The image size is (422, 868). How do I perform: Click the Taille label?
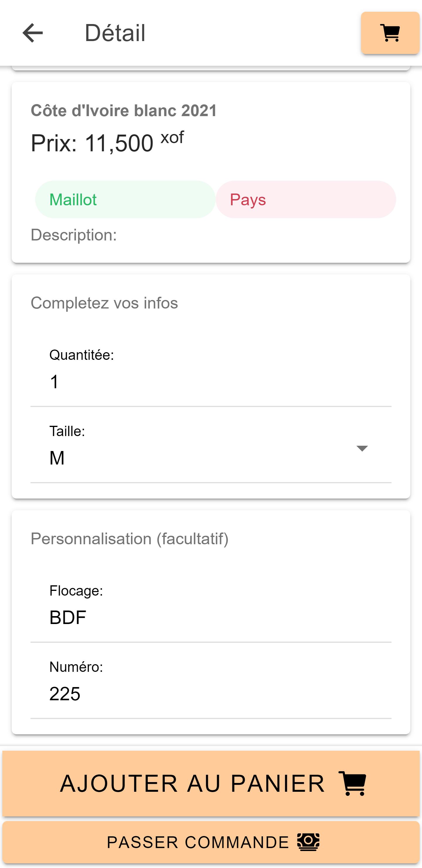tap(67, 431)
